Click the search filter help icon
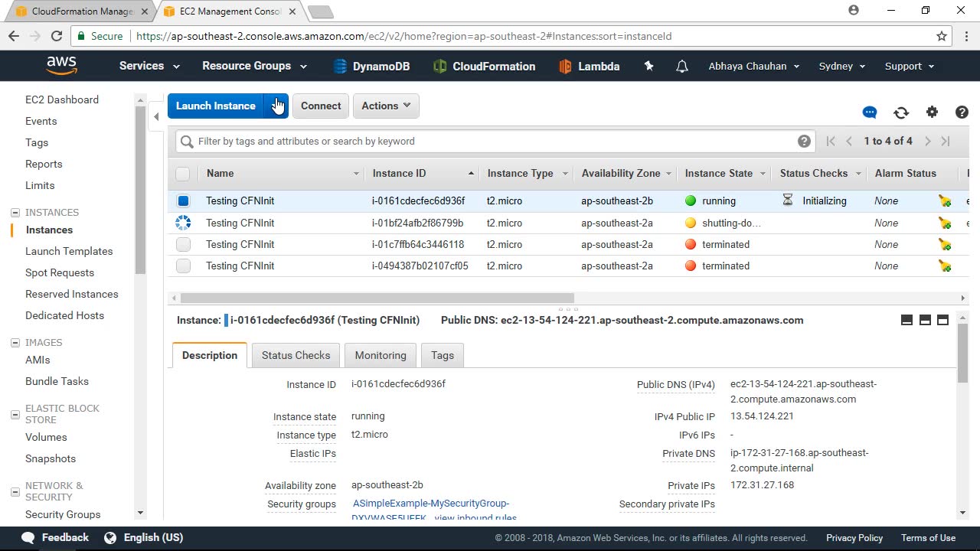This screenshot has height=551, width=980. tap(804, 141)
